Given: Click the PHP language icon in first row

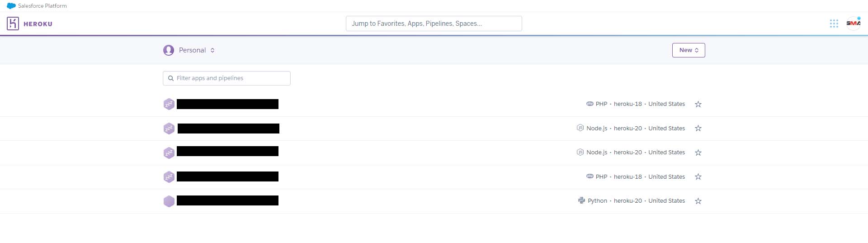Looking at the screenshot, I should [590, 104].
